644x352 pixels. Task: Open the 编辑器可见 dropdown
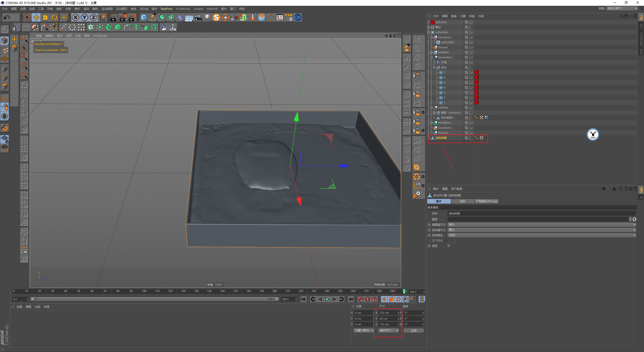[541, 225]
